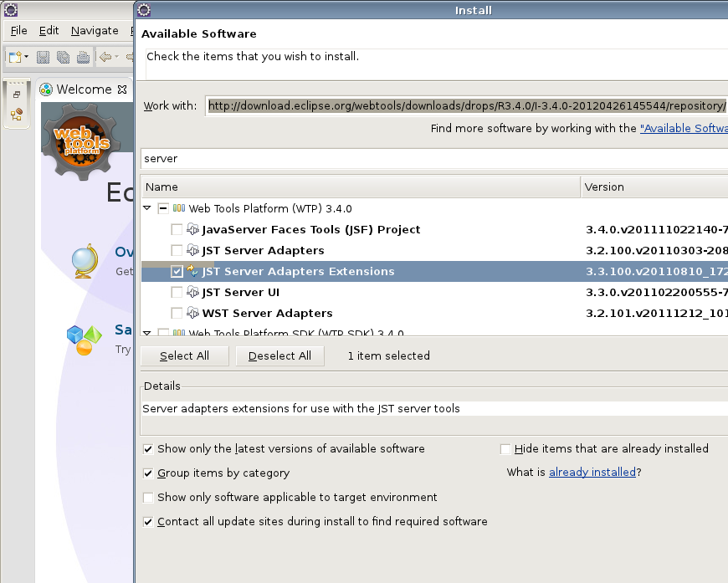
Task: Click the Welcome tab globe icon
Action: pos(46,89)
